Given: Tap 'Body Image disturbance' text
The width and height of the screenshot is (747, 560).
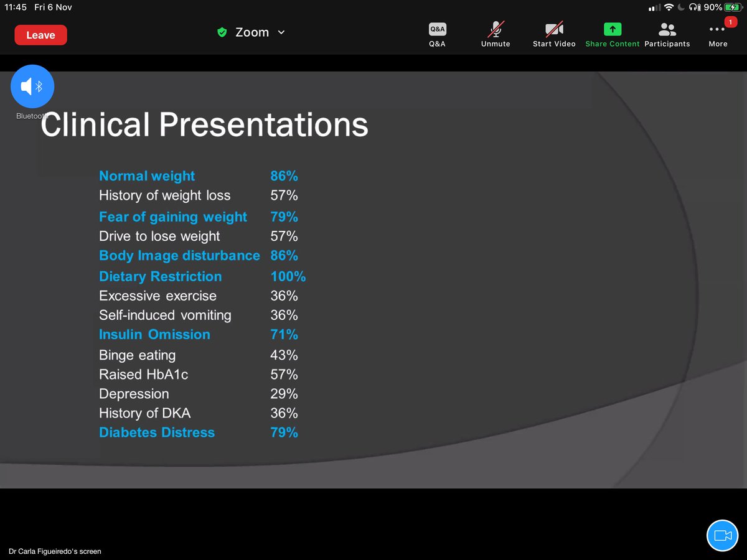Looking at the screenshot, I should 179,256.
